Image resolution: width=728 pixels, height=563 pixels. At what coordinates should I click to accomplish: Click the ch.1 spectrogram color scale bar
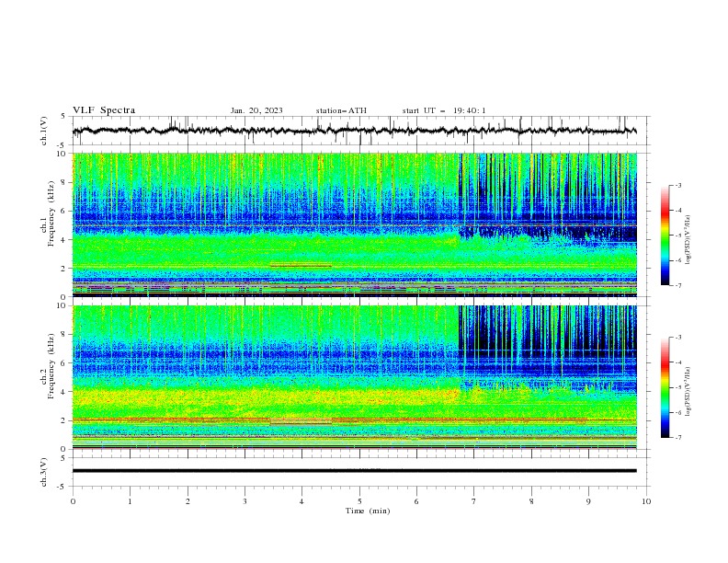click(x=665, y=236)
